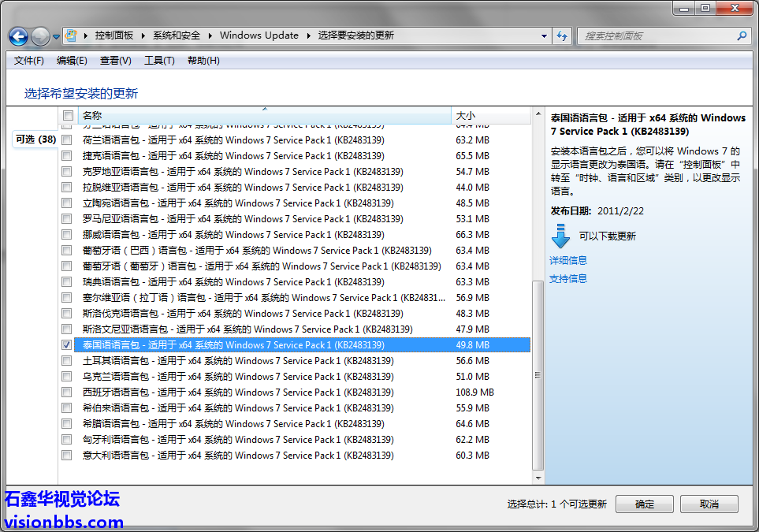Click the refresh icon beside the address bar
Viewport: 759px width, 532px height.
coord(562,35)
